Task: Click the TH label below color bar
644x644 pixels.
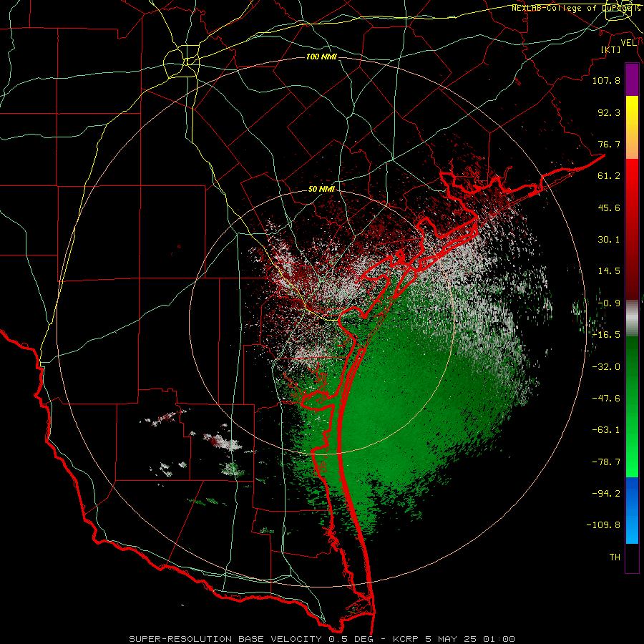Action: [x=615, y=557]
